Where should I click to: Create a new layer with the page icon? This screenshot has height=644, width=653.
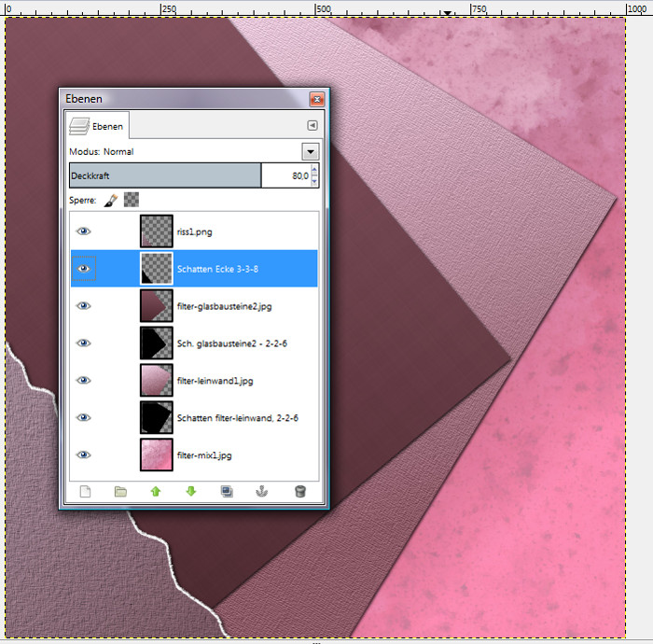coord(86,491)
